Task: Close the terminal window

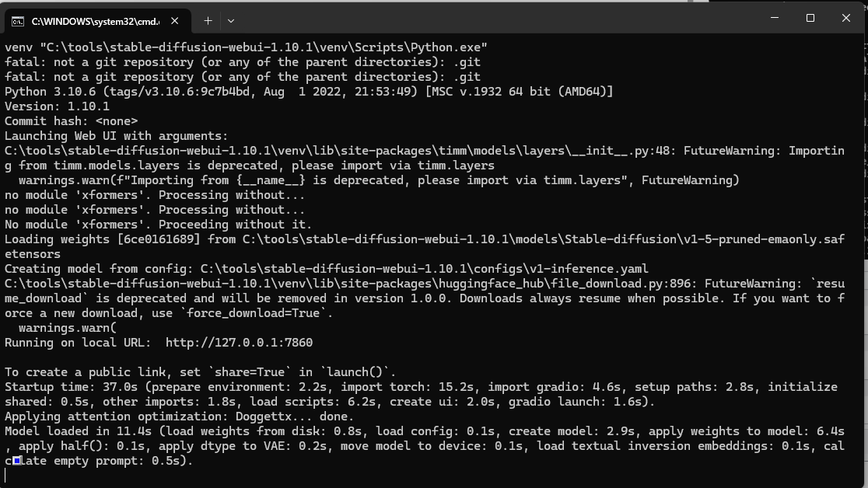Action: click(846, 18)
